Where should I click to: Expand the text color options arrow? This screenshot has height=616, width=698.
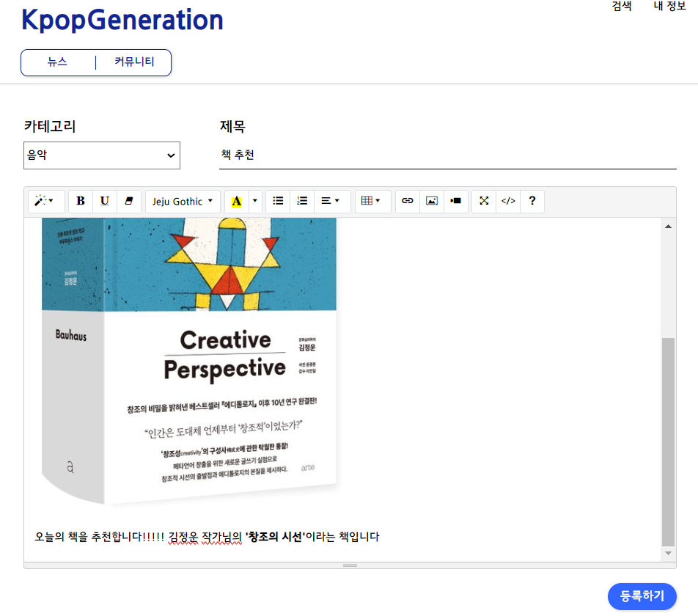pyautogui.click(x=255, y=201)
